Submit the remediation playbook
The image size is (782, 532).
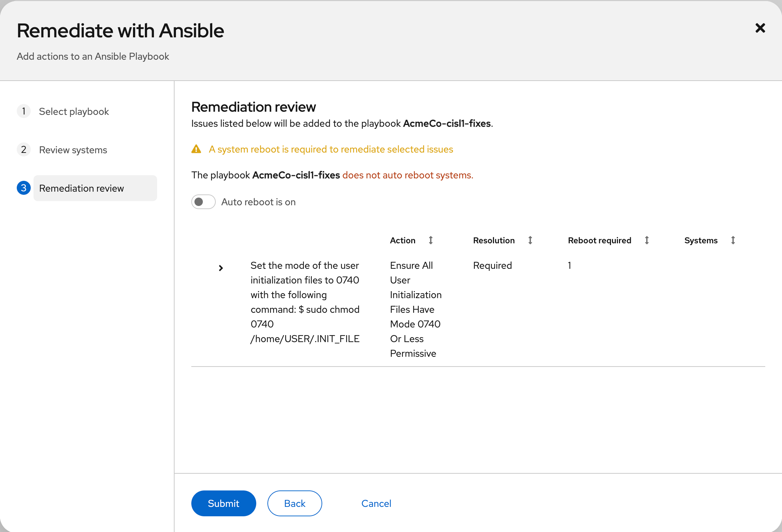[x=223, y=503]
